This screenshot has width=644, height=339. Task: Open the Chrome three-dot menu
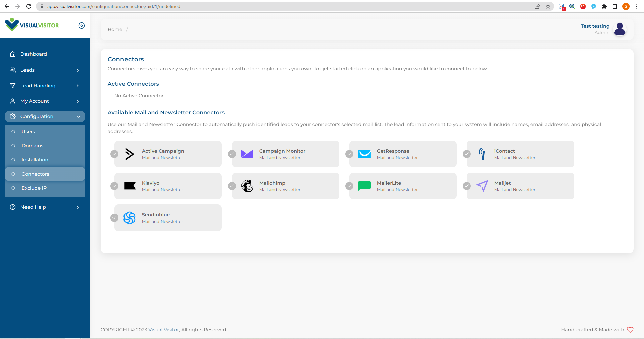tap(637, 6)
